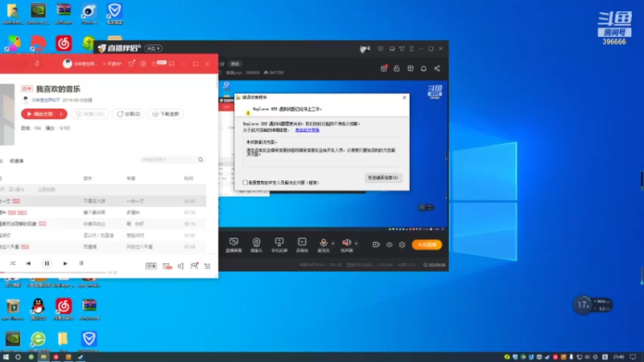Select the song row lasting 03:48

click(x=103, y=247)
